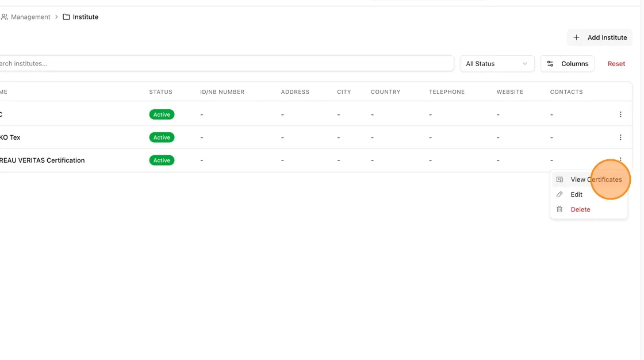Viewport: 644px width, 360px height.
Task: Click the Institute breadcrumb
Action: tap(86, 17)
